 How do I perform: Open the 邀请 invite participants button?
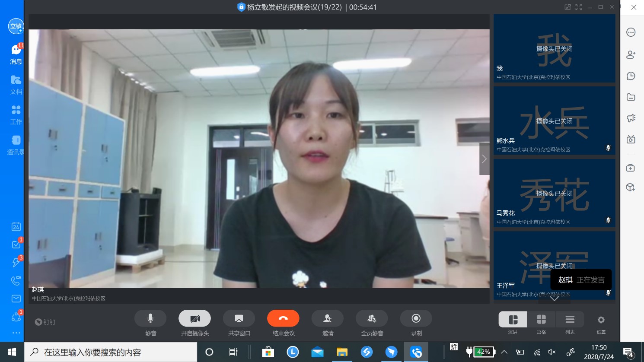click(x=328, y=319)
